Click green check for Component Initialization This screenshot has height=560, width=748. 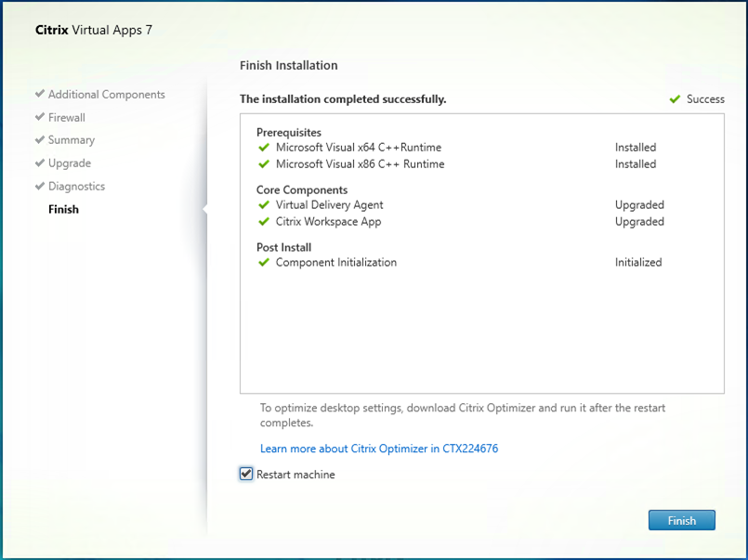coord(264,263)
